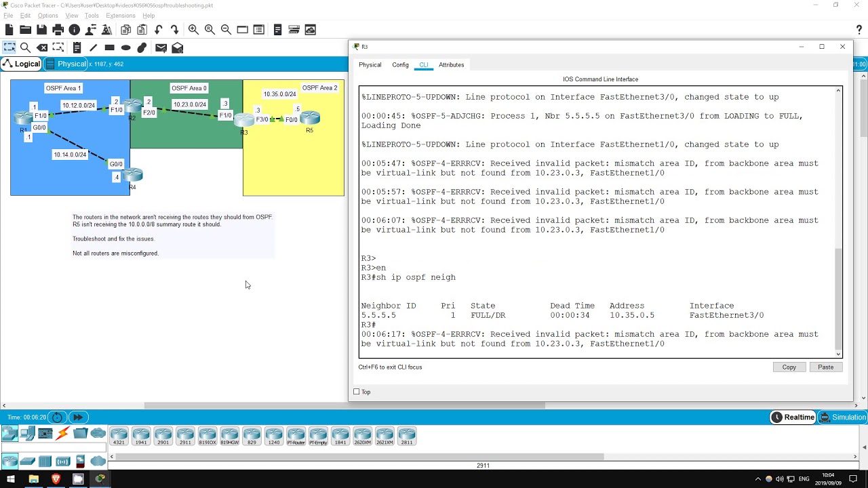868x488 pixels.
Task: Copy with the toolbar copy icon
Action: (x=125, y=30)
